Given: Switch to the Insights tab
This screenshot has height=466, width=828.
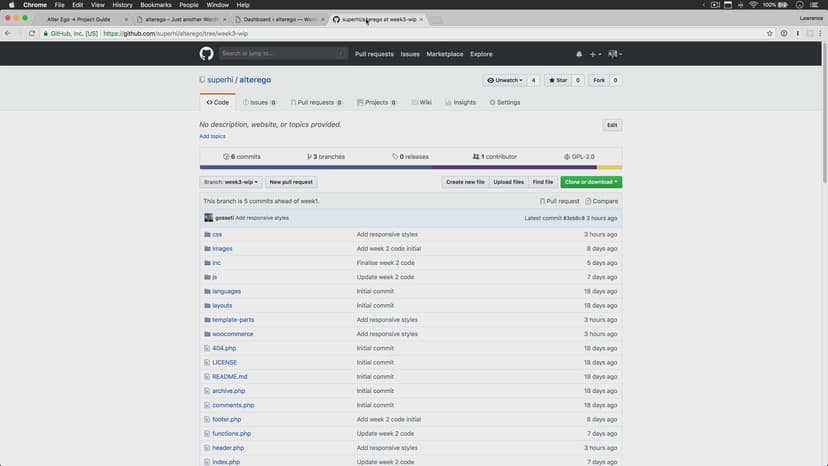Looking at the screenshot, I should point(461,102).
